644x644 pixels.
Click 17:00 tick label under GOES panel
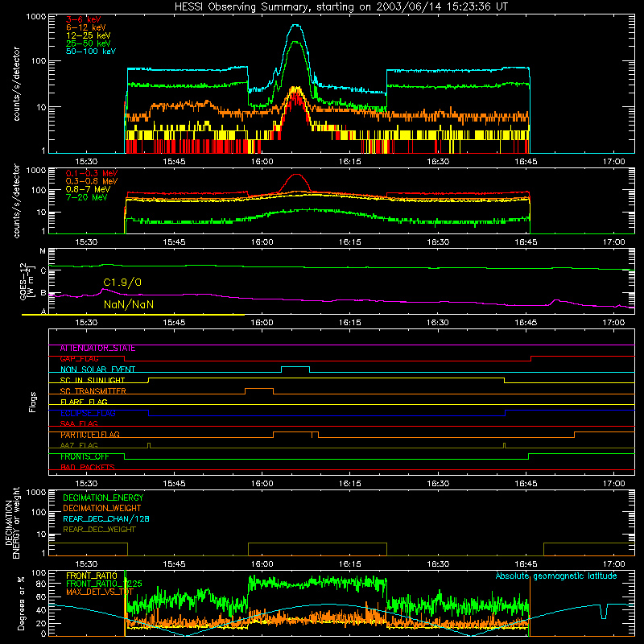click(613, 323)
